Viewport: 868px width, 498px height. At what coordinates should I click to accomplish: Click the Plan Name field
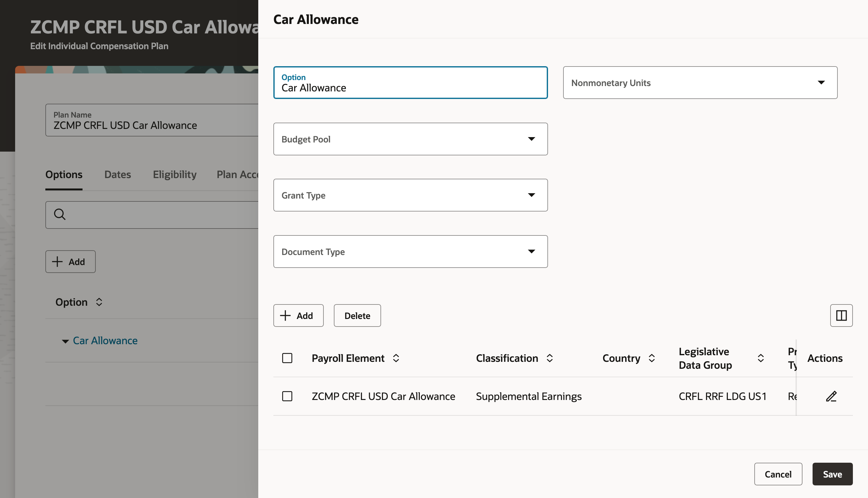click(x=152, y=120)
